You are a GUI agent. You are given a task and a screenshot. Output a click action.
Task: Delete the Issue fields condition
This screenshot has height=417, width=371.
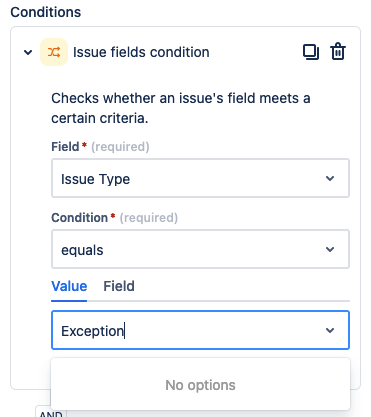click(338, 52)
